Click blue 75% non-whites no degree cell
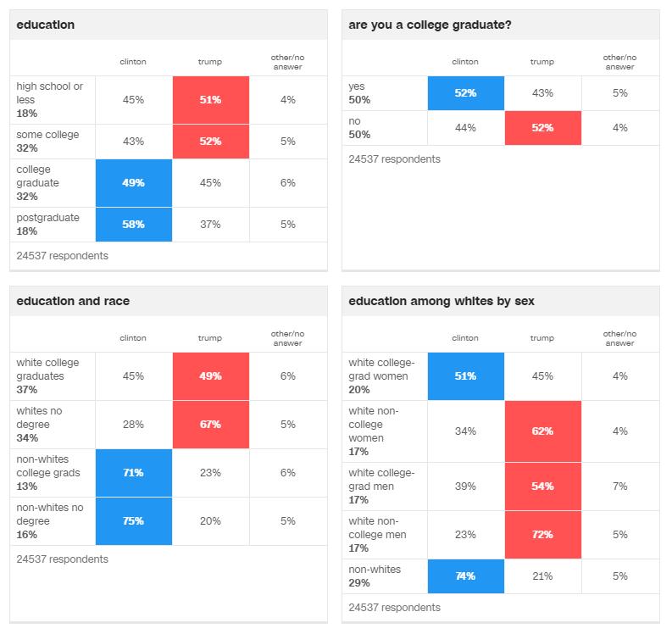 133,521
